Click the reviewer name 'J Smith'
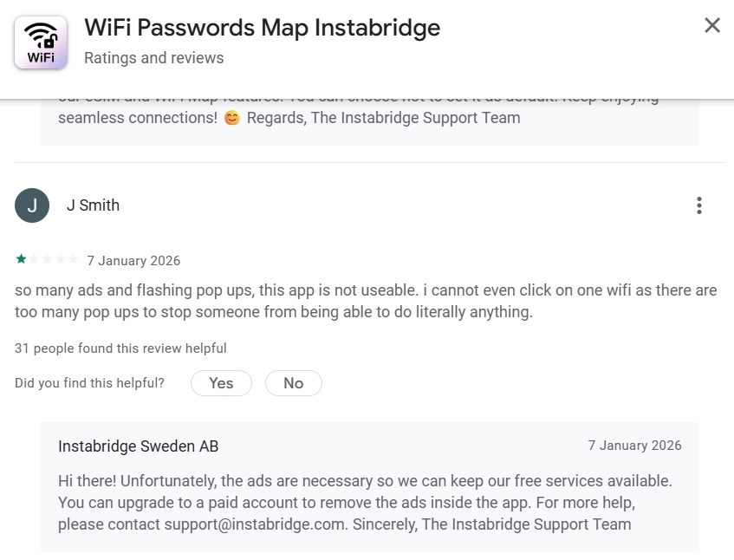The image size is (734, 560). [x=93, y=205]
